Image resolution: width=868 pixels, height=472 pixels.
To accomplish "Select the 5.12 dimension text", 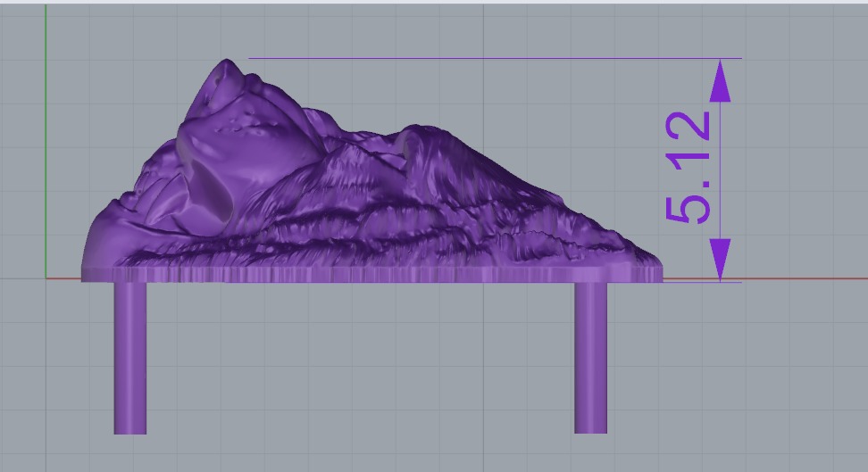I will click(x=689, y=168).
